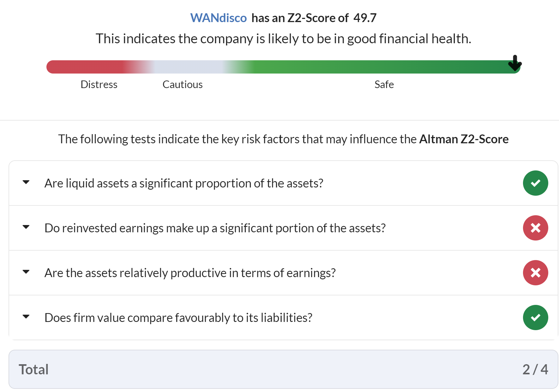Click the red cross for reinvested earnings test
The width and height of the screenshot is (559, 392).
click(535, 228)
